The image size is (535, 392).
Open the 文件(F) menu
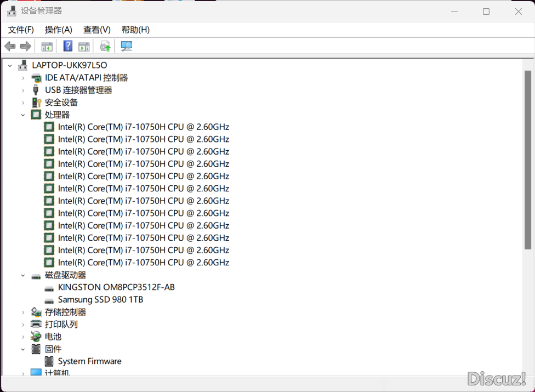[21, 30]
